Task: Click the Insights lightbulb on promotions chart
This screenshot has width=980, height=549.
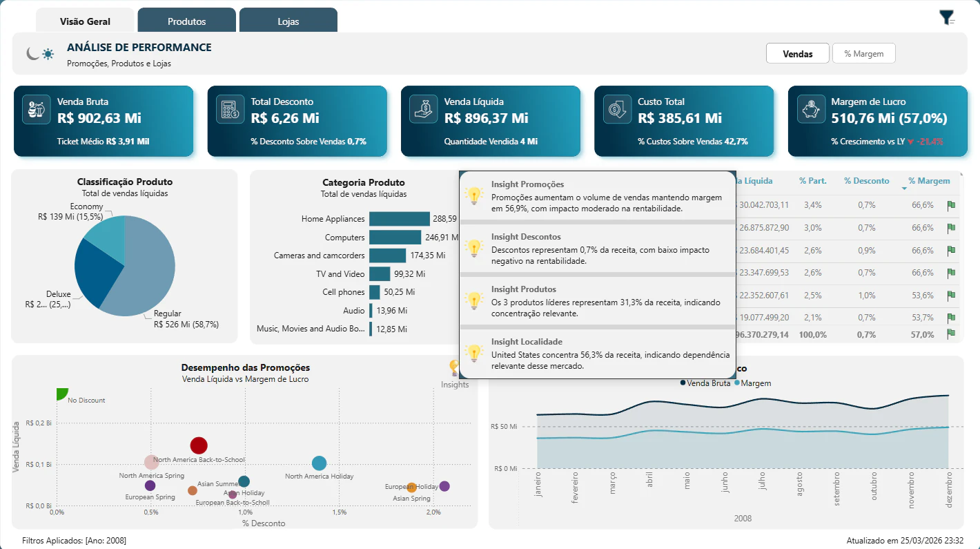Action: pyautogui.click(x=454, y=368)
